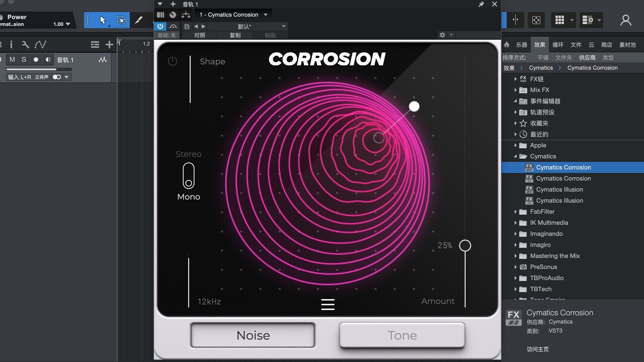The height and width of the screenshot is (362, 644).
Task: Click the Cymatics breadcrumb
Action: [541, 68]
